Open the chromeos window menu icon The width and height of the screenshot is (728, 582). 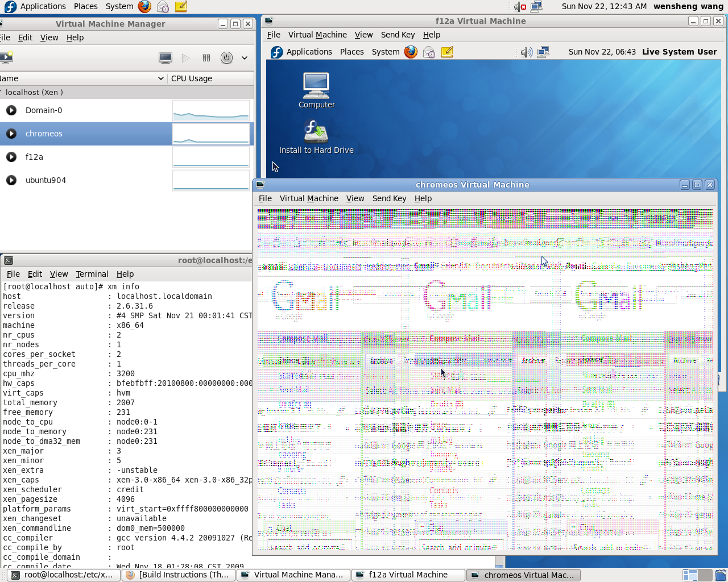260,185
